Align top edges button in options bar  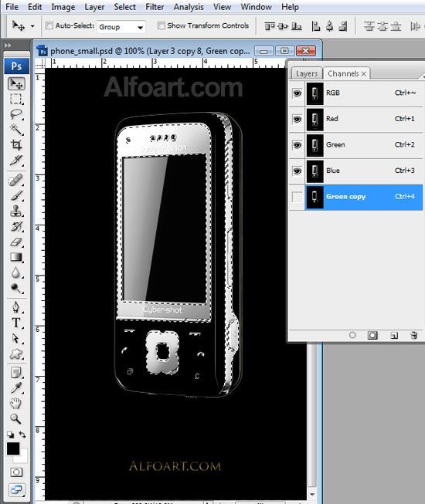click(x=269, y=26)
